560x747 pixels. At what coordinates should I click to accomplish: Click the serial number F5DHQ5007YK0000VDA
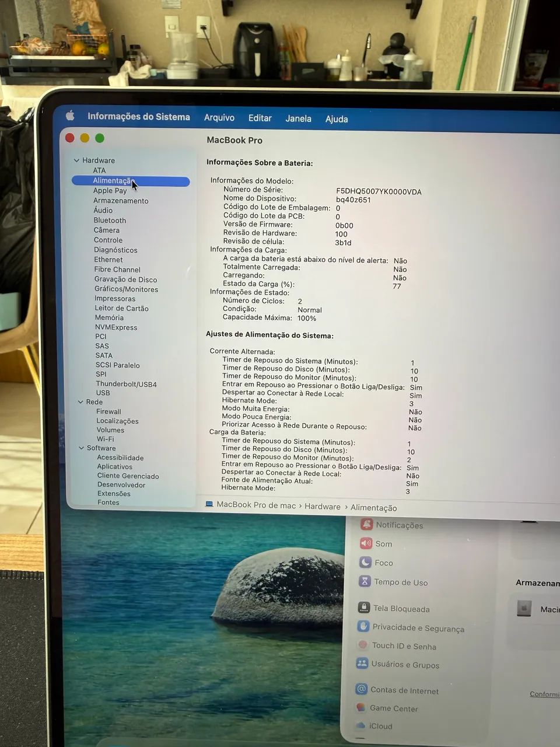[379, 191]
